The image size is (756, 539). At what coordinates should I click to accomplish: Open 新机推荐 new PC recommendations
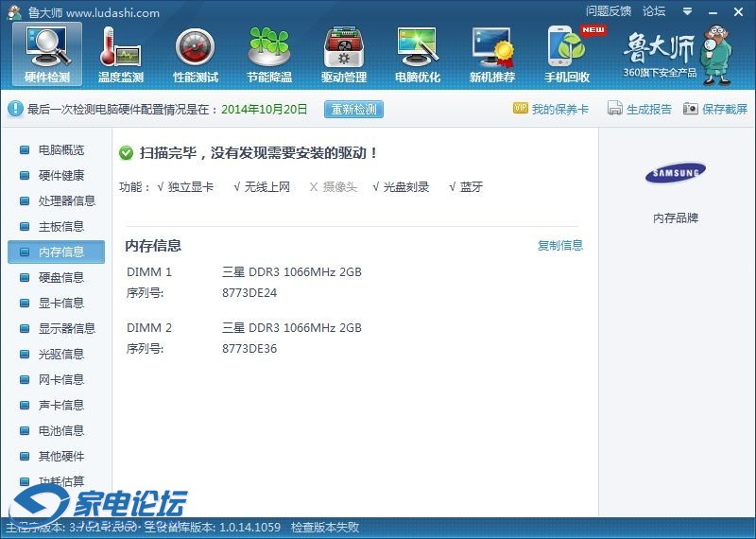(x=492, y=55)
